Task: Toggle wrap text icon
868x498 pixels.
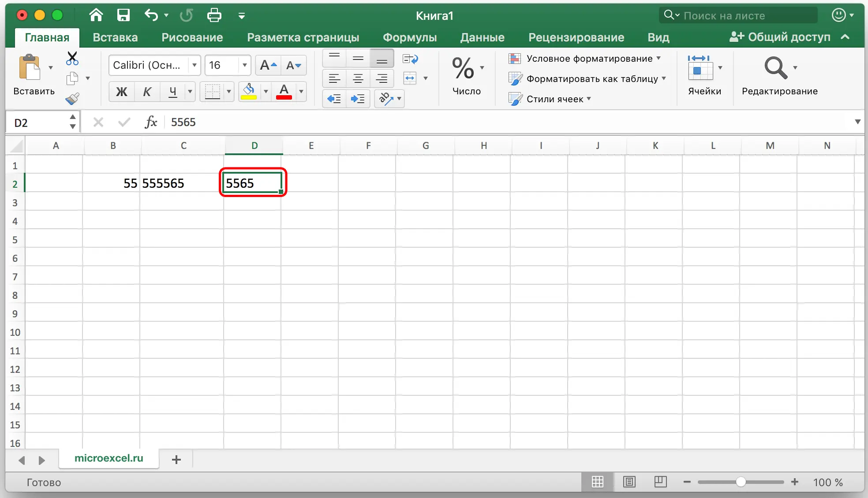Action: point(410,59)
